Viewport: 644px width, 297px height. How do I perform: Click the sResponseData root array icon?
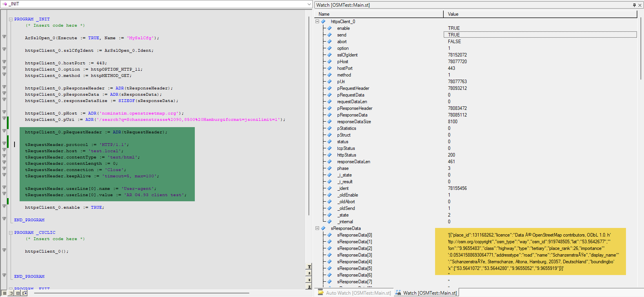tap(323, 228)
